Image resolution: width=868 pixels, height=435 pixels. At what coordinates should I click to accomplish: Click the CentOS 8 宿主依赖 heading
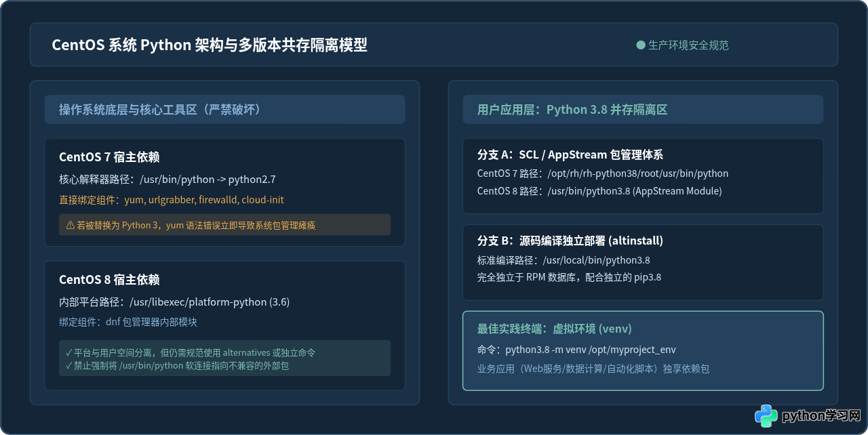click(x=109, y=280)
